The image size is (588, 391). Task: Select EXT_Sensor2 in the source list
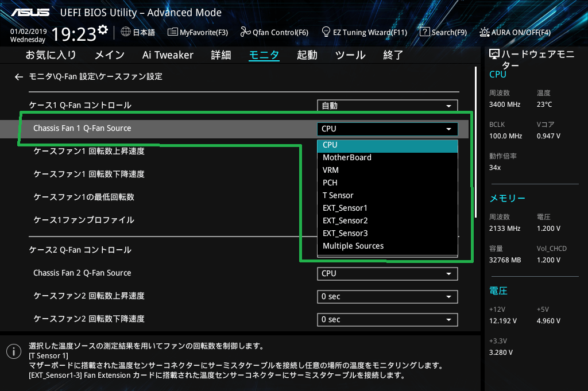pos(388,221)
